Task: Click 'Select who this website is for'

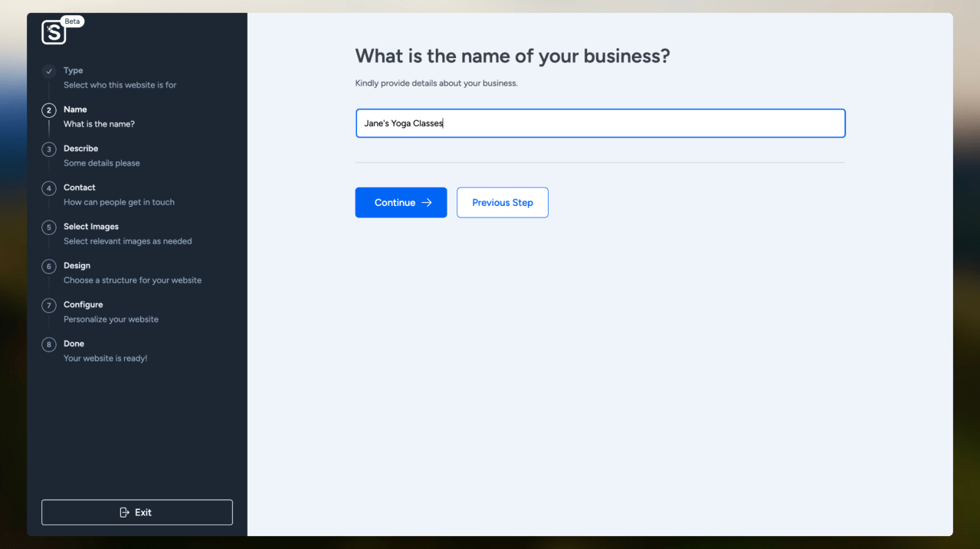Action: tap(120, 85)
